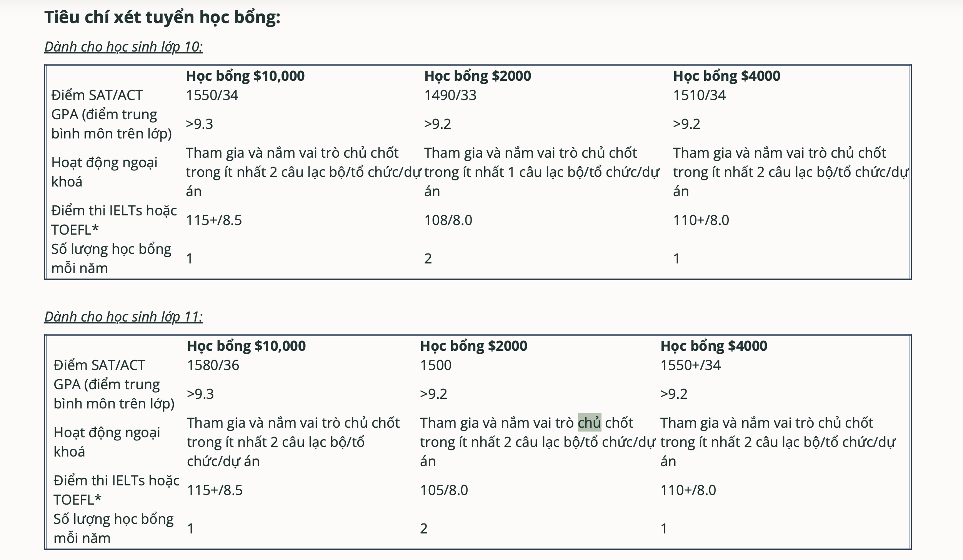Click the SAT/ACT score "1580/36"
963x560 pixels.
(x=213, y=365)
